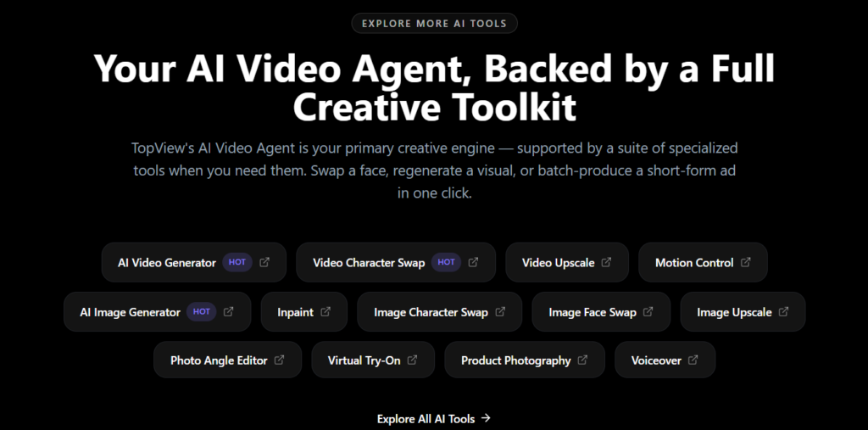Click external-link icon beside Motion Control

click(746, 262)
